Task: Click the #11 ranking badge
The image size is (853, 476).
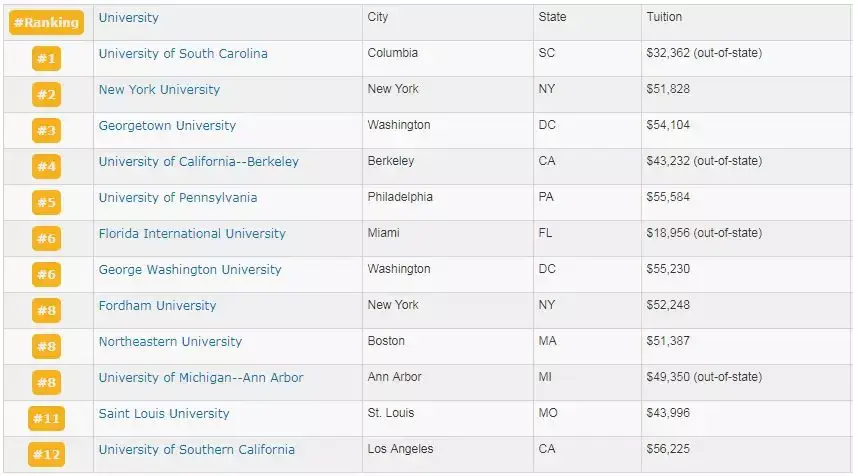Action: [47, 419]
